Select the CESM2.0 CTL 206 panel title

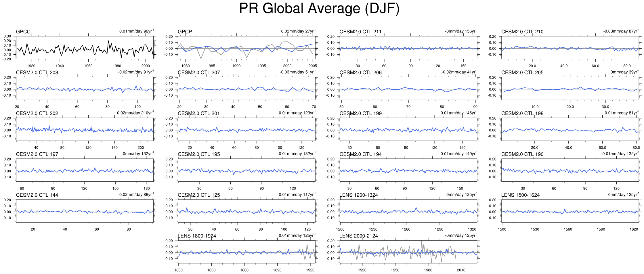tap(360, 72)
